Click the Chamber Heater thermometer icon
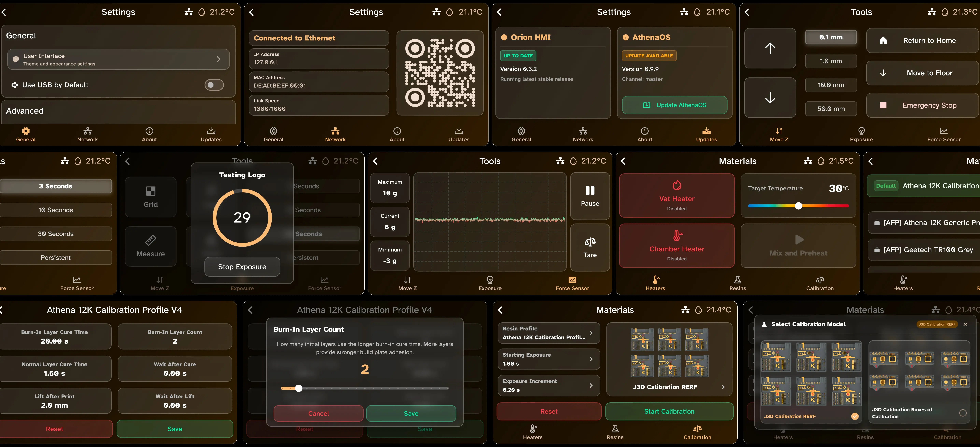 [x=676, y=236]
